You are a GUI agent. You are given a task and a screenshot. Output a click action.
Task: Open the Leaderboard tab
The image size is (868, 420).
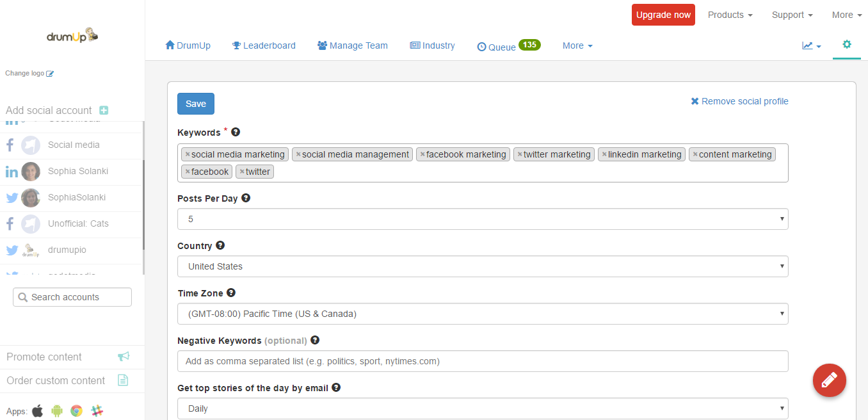pyautogui.click(x=264, y=45)
